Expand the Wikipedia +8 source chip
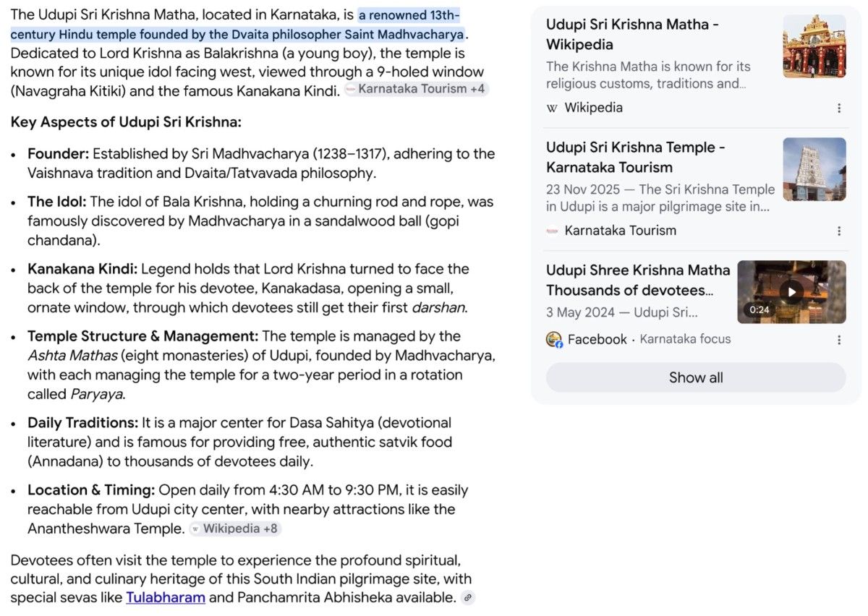The image size is (868, 616). tap(234, 529)
